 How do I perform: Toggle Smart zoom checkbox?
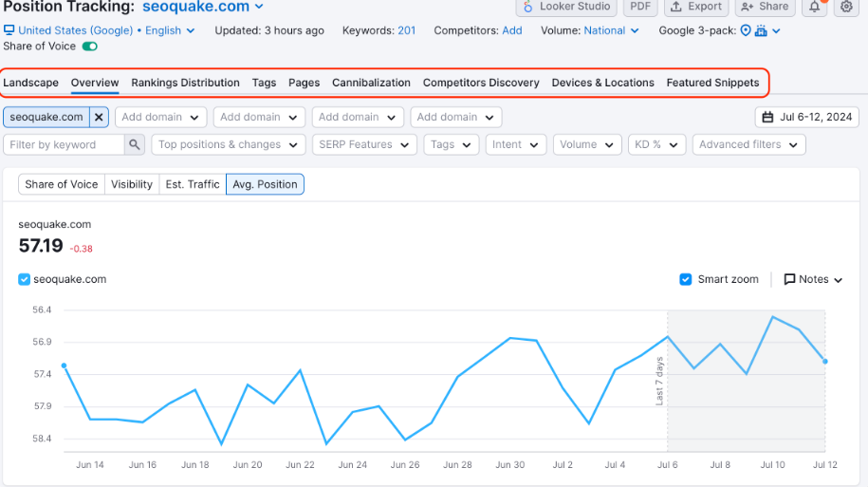(685, 279)
